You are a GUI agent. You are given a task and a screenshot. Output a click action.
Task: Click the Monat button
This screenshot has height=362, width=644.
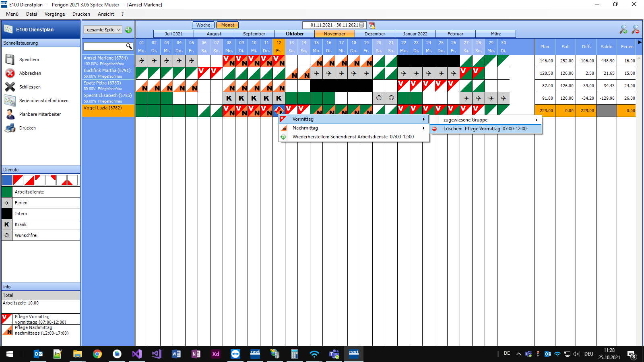pyautogui.click(x=227, y=25)
